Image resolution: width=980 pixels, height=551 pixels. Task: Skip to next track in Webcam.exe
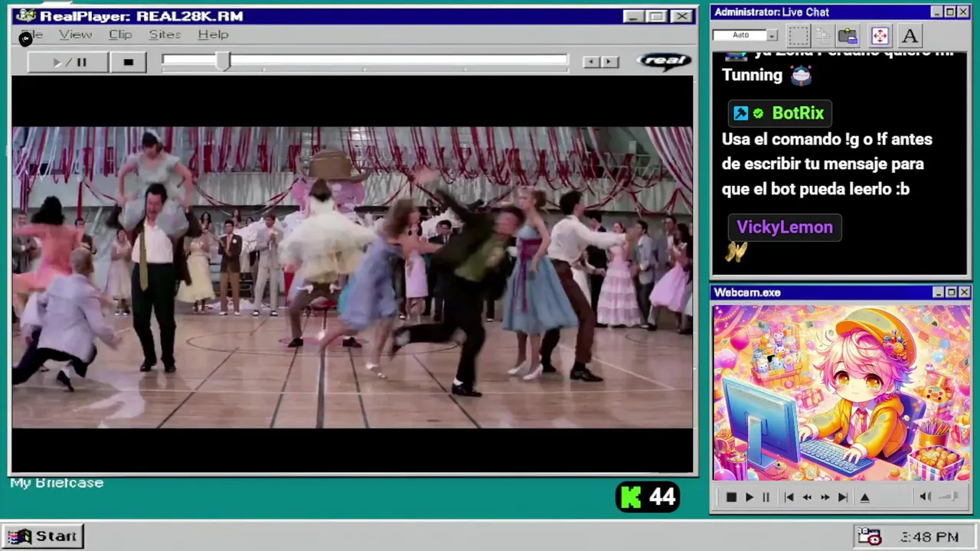tap(842, 497)
